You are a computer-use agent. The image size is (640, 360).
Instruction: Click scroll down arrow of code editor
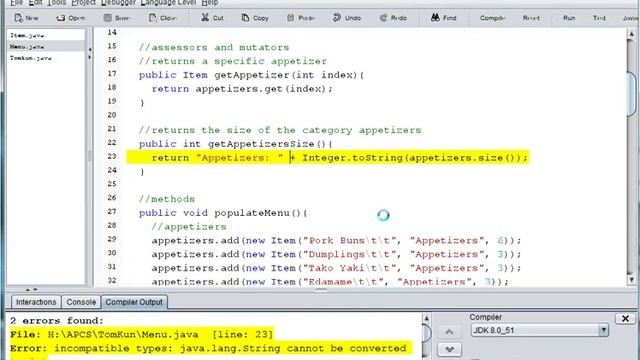click(x=631, y=280)
